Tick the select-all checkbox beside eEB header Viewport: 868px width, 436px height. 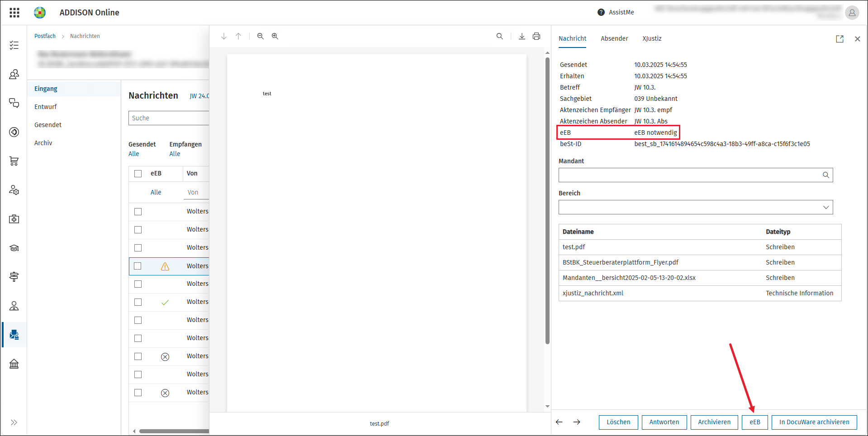coord(138,174)
